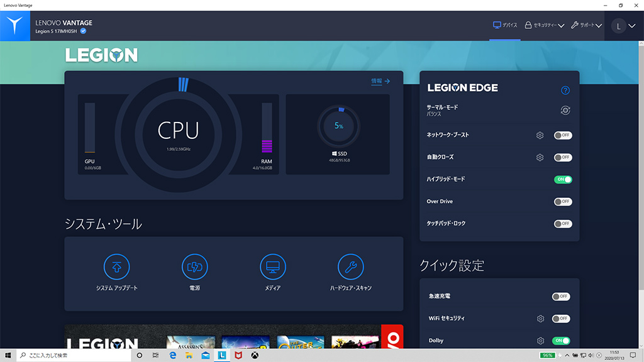Click the Assassin's game thumbnail
This screenshot has height=362, width=644.
tap(191, 343)
